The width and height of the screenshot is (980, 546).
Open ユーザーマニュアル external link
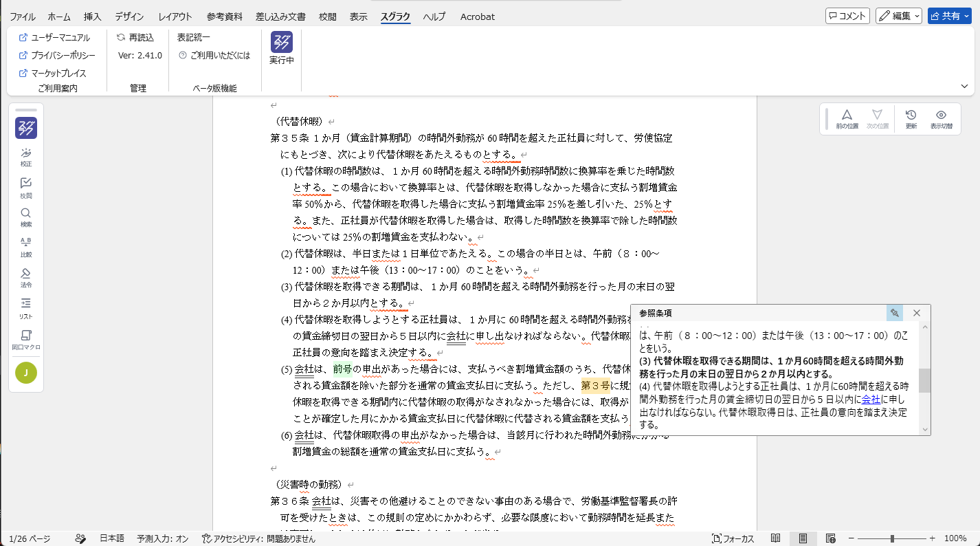pos(54,37)
